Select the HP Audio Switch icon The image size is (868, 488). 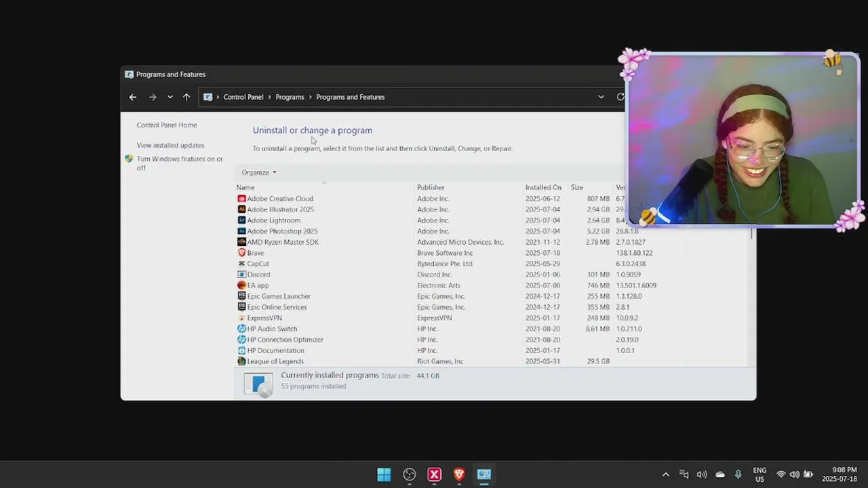click(x=241, y=329)
